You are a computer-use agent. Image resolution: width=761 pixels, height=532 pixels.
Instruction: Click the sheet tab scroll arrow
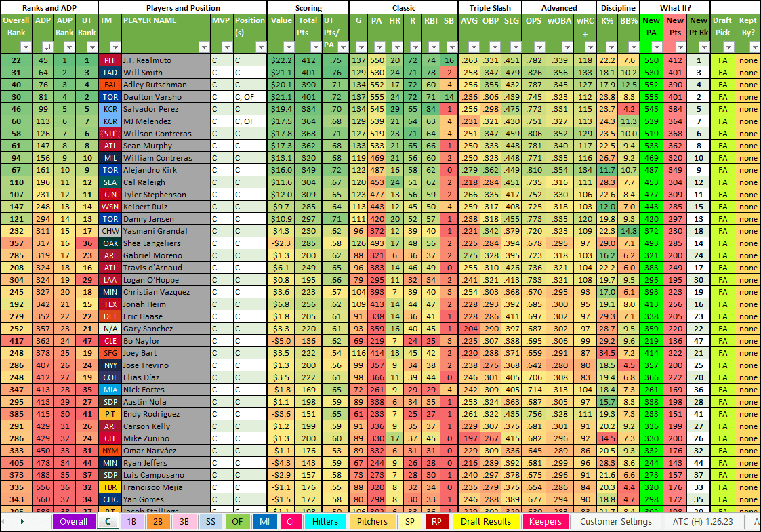(x=22, y=522)
